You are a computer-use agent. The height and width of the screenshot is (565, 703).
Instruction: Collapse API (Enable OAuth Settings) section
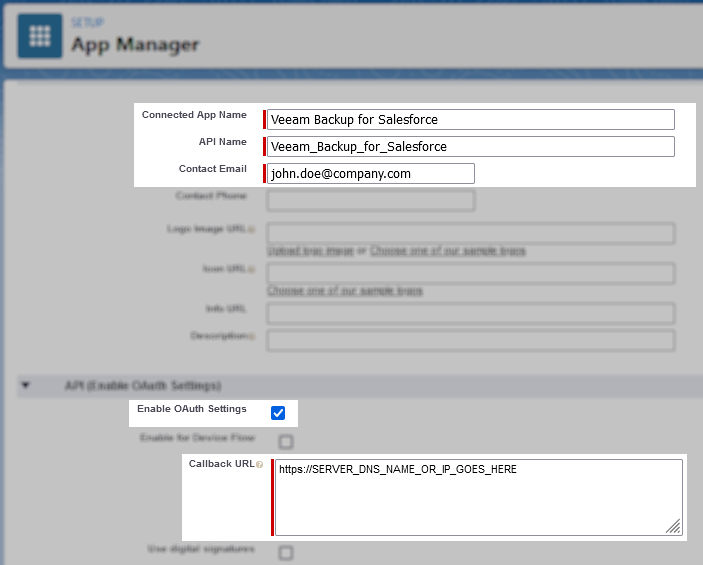tap(26, 385)
